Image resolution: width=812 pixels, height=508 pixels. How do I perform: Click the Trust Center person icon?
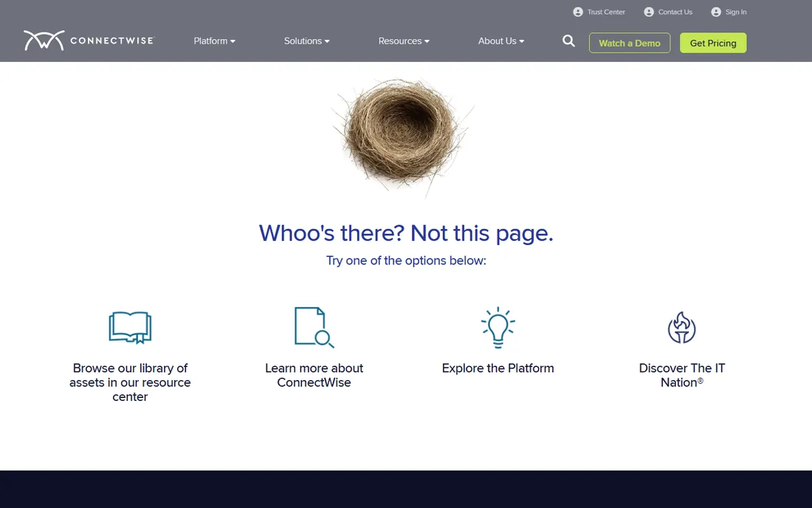[578, 12]
